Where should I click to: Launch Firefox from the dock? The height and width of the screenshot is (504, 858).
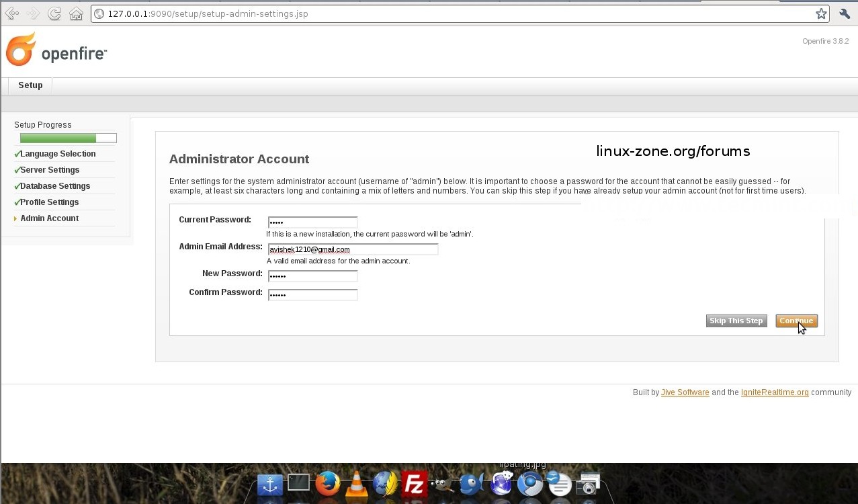click(328, 483)
